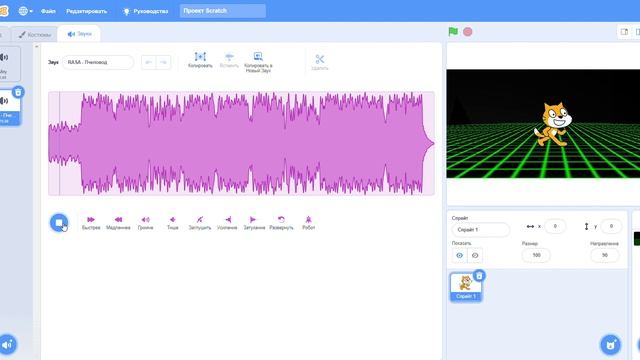
Task: Start the project with the green flag
Action: click(x=453, y=31)
